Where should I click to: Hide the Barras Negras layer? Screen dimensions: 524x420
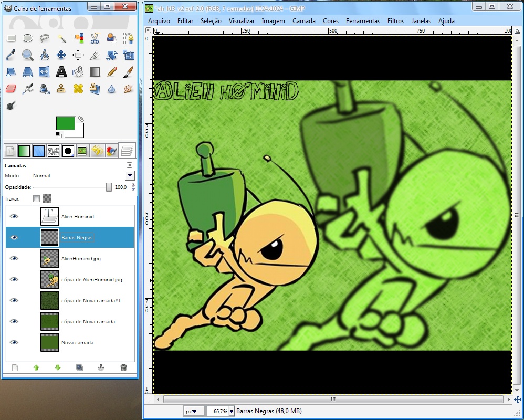[14, 238]
